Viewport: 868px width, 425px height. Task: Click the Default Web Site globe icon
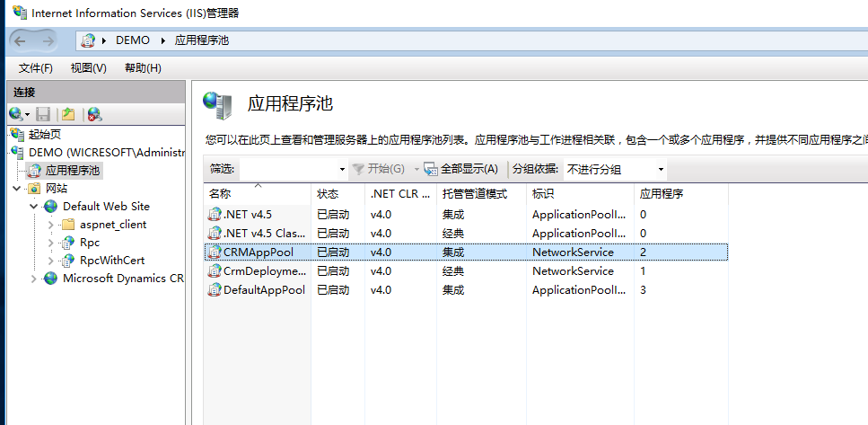click(51, 206)
